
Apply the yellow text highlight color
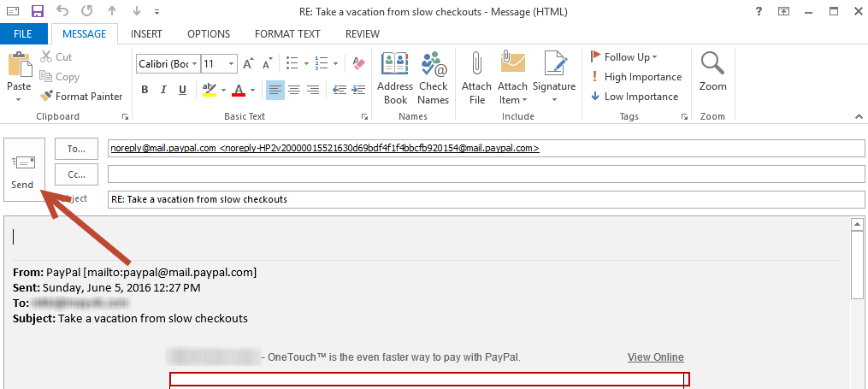coord(210,90)
